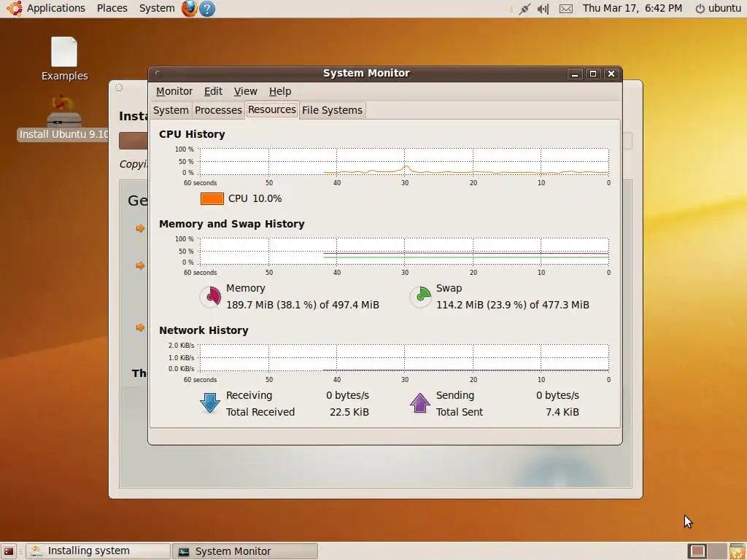The width and height of the screenshot is (747, 560).
Task: Switch to the File Systems tab
Action: [x=332, y=110]
